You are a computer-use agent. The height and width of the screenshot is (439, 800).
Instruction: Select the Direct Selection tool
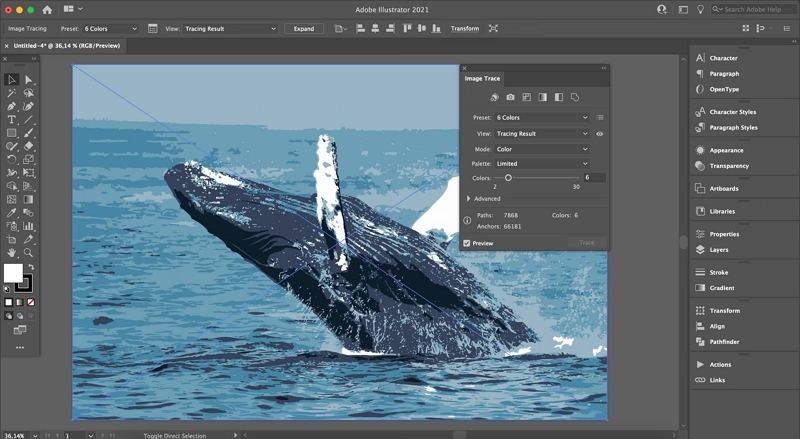point(28,79)
